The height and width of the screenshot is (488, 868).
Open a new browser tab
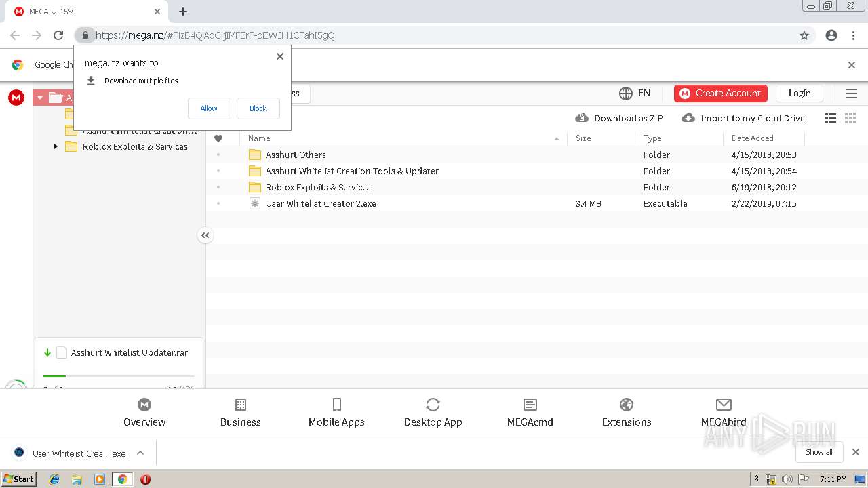pos(183,12)
